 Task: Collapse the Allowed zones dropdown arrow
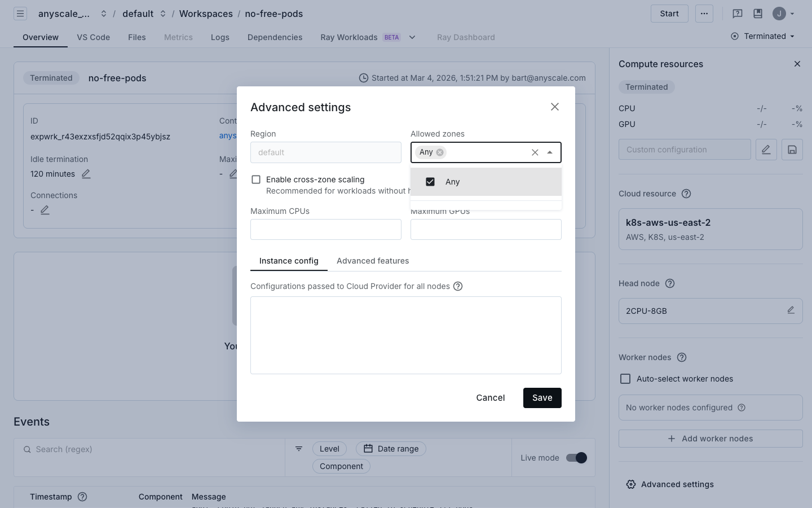click(x=550, y=152)
